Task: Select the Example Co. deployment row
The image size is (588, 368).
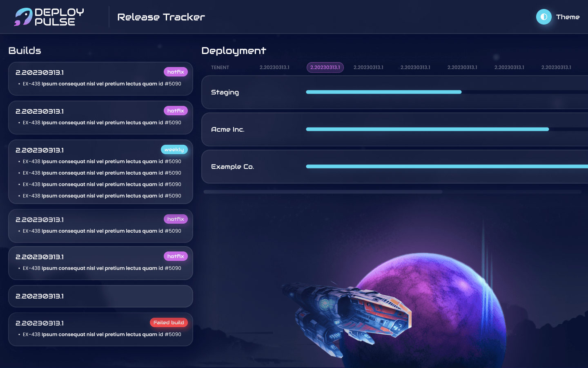Action: coord(233,166)
